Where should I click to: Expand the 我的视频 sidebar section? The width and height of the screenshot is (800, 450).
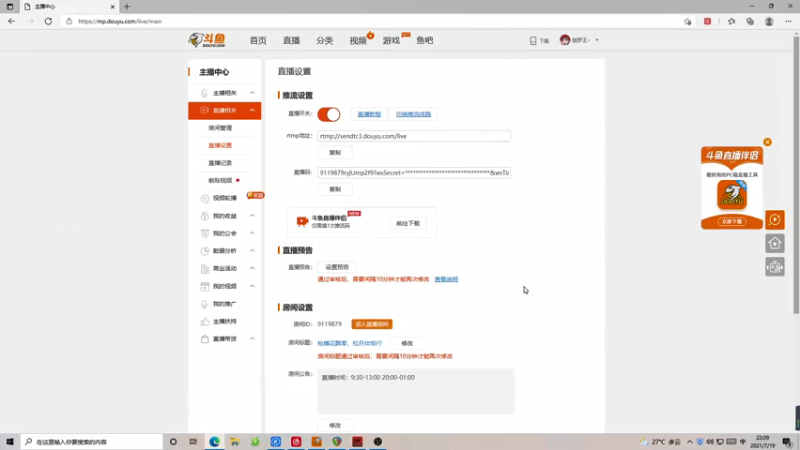(252, 286)
